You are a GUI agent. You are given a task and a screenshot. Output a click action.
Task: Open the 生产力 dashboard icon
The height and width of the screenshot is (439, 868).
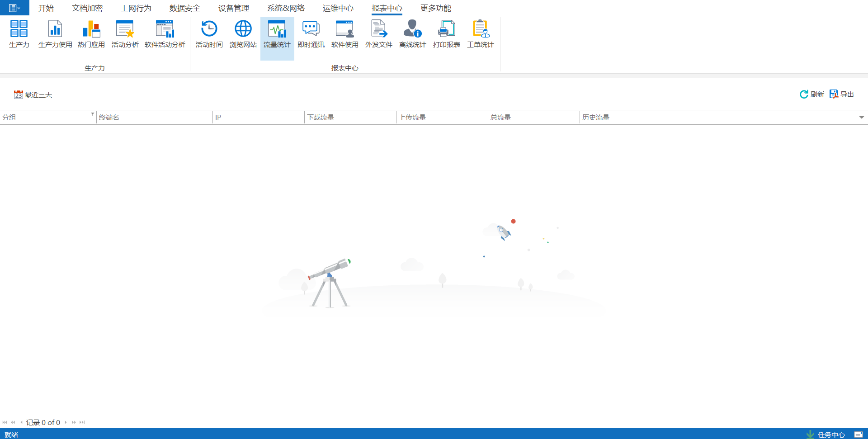19,34
